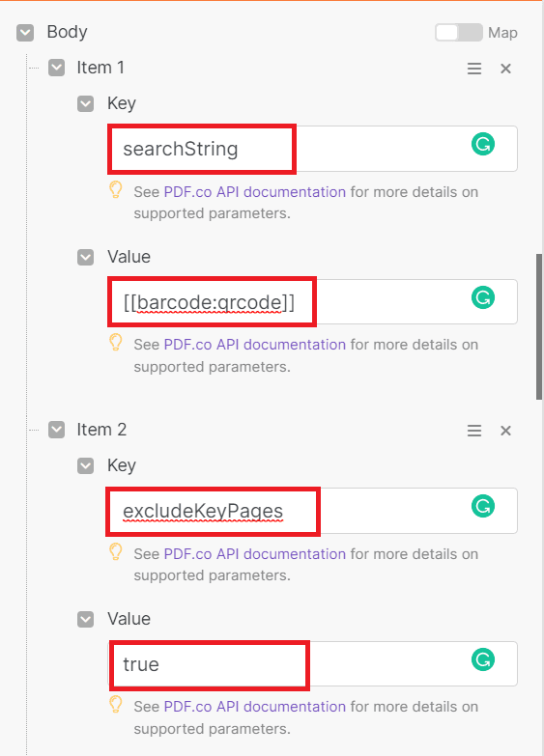Open the Item 2 reorder menu icon

(x=474, y=431)
